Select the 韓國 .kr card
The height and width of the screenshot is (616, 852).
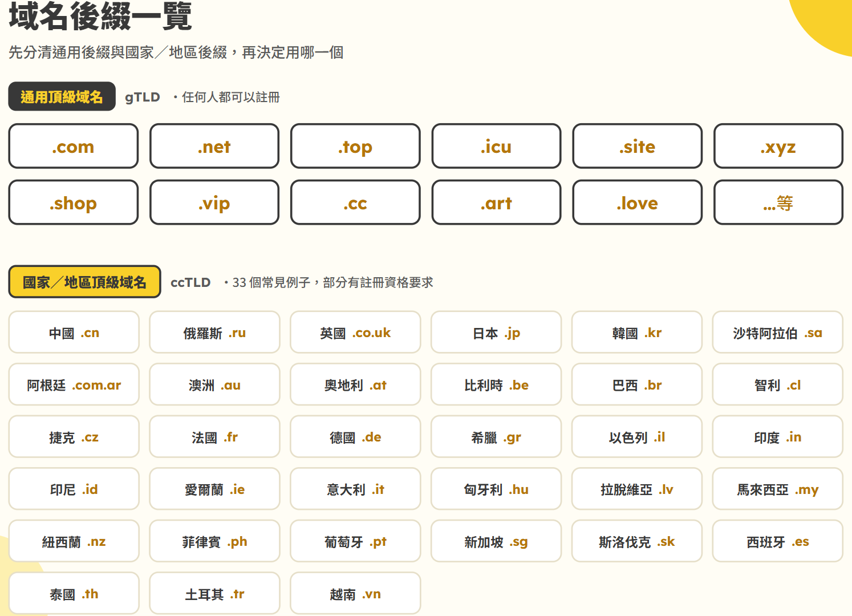(637, 332)
